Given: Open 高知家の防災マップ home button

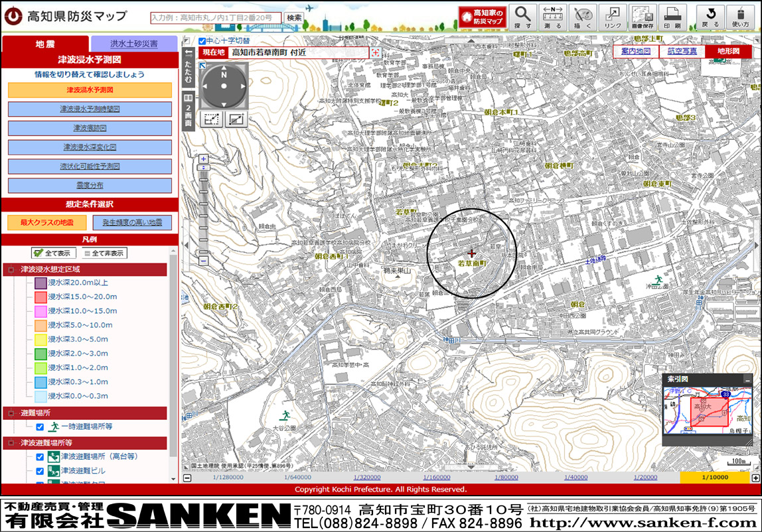Looking at the screenshot, I should [x=483, y=17].
